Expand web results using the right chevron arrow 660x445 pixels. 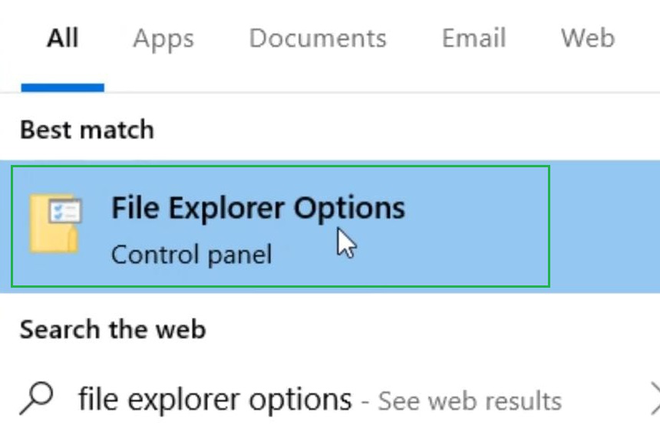[650, 399]
